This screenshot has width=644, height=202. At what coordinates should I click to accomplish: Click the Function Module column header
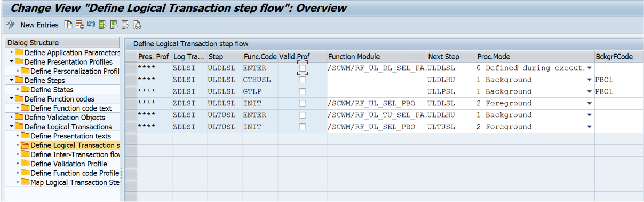[376, 57]
